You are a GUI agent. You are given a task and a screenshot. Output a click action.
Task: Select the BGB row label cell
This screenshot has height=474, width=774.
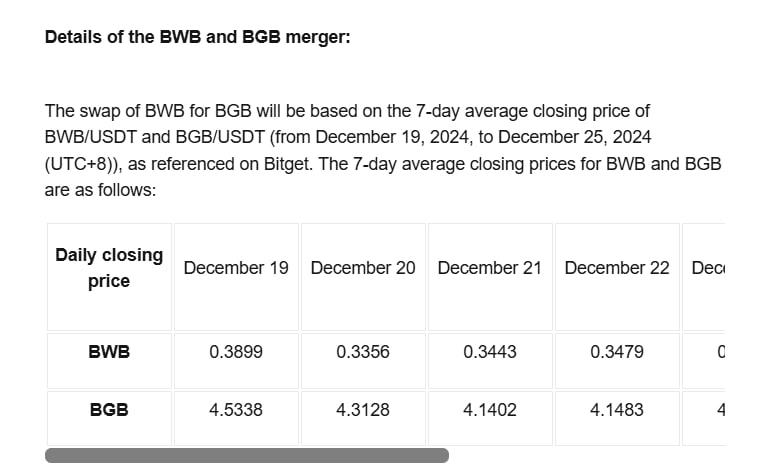pyautogui.click(x=109, y=410)
